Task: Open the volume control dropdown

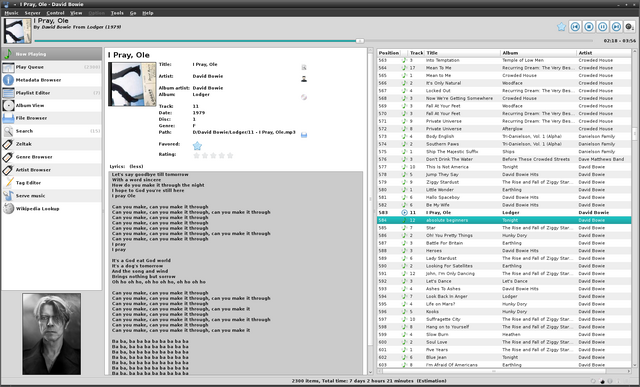Action: [x=630, y=27]
